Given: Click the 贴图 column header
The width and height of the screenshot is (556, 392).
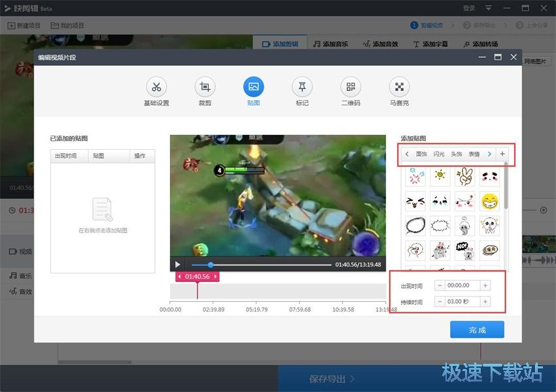Looking at the screenshot, I should (109, 156).
